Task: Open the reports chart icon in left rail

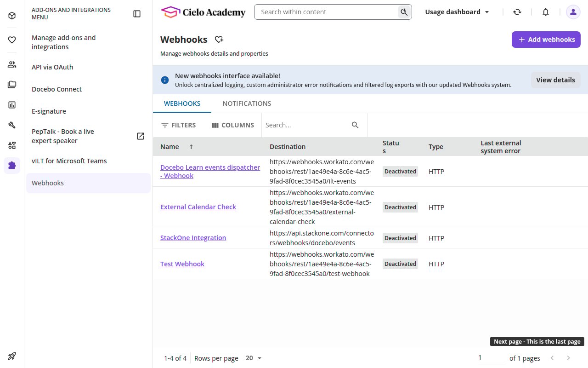Action: click(12, 105)
